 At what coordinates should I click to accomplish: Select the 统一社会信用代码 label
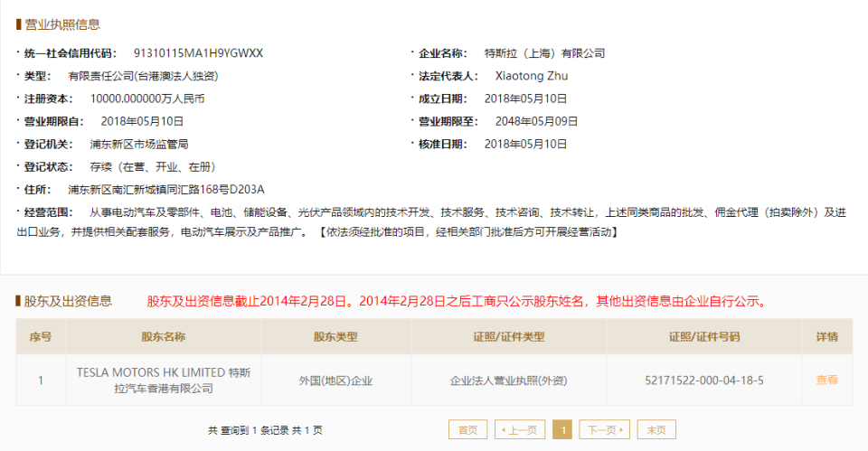click(71, 53)
